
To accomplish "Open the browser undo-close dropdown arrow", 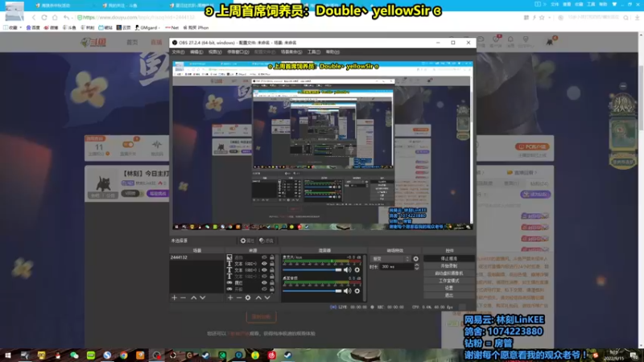I will coord(72,18).
